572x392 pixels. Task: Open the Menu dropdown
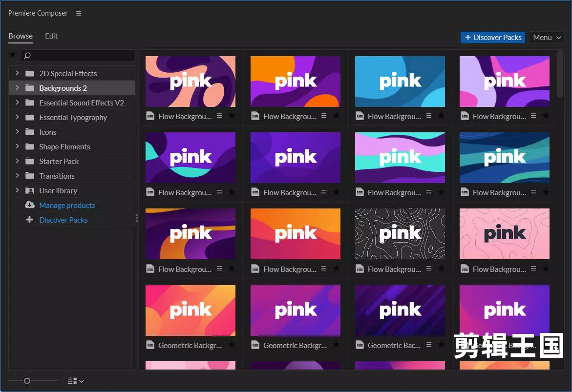(547, 37)
